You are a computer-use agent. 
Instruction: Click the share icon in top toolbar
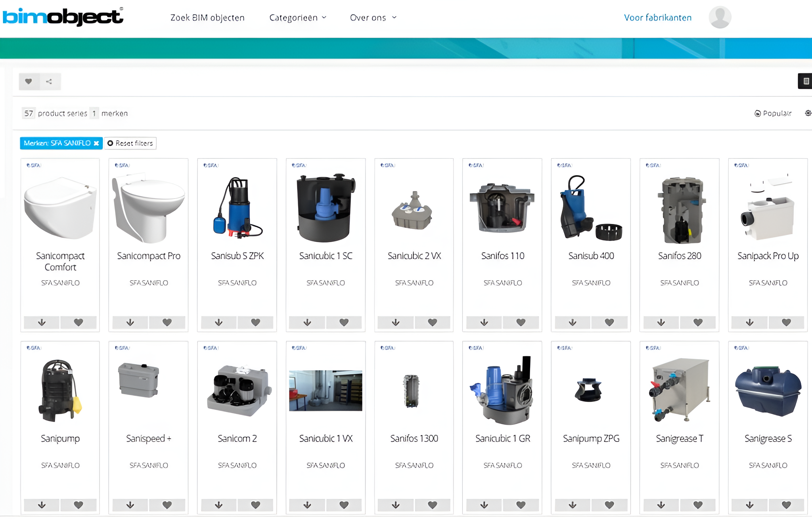(49, 82)
